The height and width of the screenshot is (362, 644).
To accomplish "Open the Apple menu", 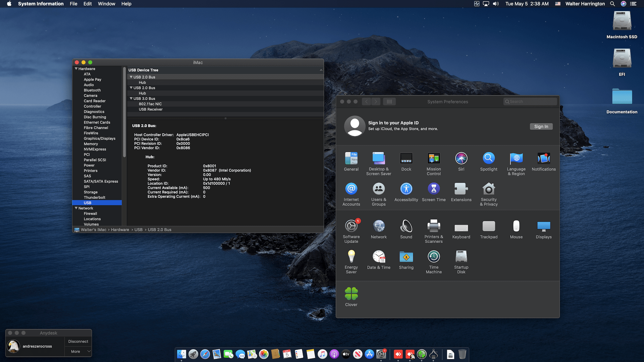I will pos(9,4).
